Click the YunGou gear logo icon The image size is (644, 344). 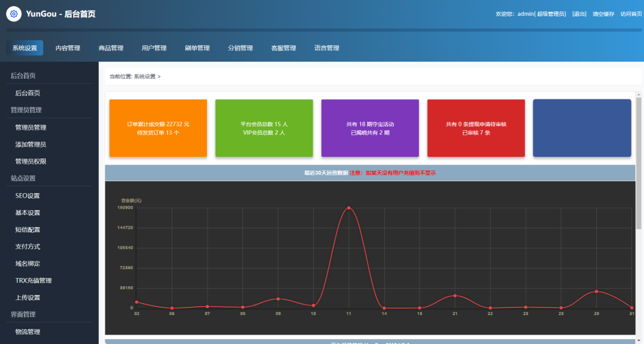14,14
